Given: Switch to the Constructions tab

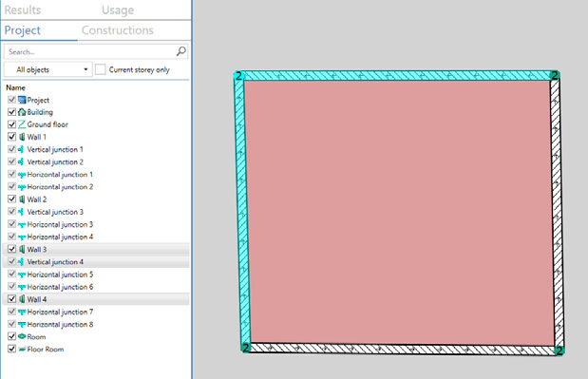Looking at the screenshot, I should [118, 30].
